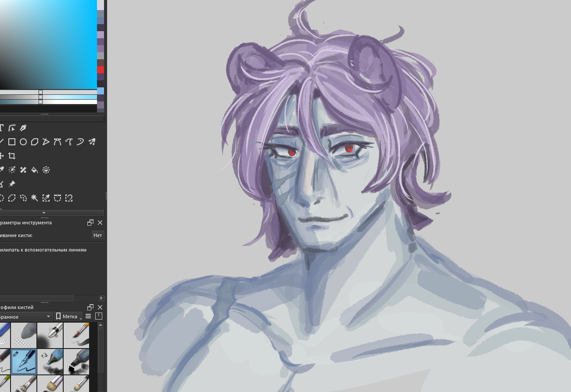571x392 pixels.
Task: Pick the red swatch in color history
Action: point(101,70)
